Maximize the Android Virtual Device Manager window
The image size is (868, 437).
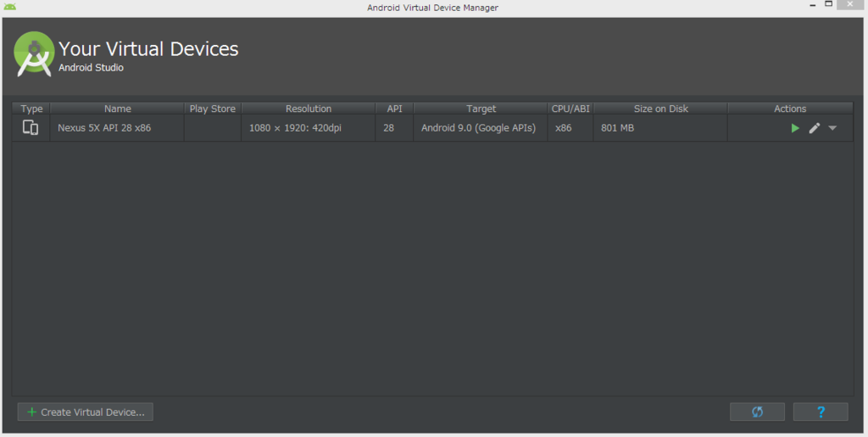pyautogui.click(x=829, y=4)
